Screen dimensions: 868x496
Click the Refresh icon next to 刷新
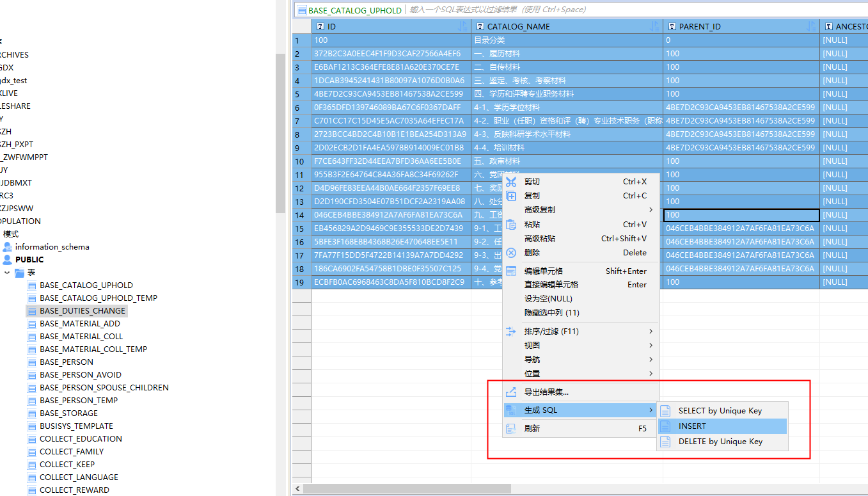[x=510, y=428]
